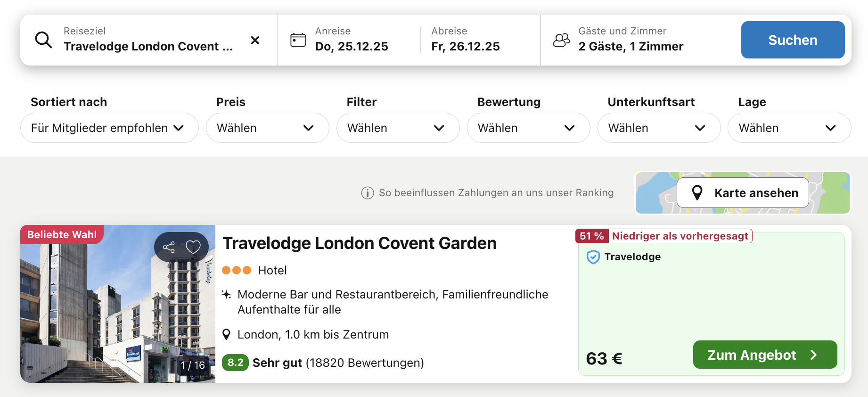This screenshot has width=868, height=397.
Task: Clear the Reiseziel destination field
Action: (x=255, y=40)
